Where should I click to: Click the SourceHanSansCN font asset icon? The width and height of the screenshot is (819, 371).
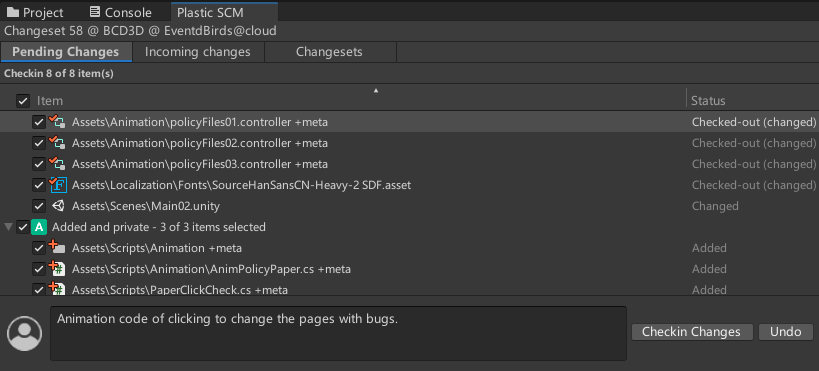click(x=58, y=185)
